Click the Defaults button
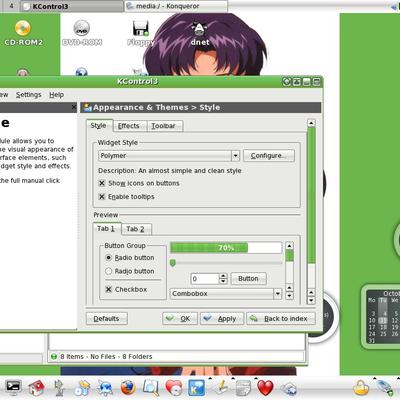 click(x=106, y=319)
